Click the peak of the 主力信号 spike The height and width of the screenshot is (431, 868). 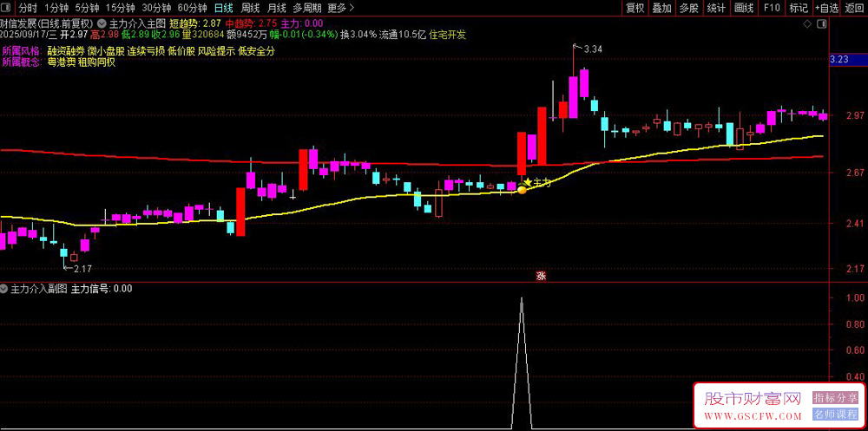522,299
